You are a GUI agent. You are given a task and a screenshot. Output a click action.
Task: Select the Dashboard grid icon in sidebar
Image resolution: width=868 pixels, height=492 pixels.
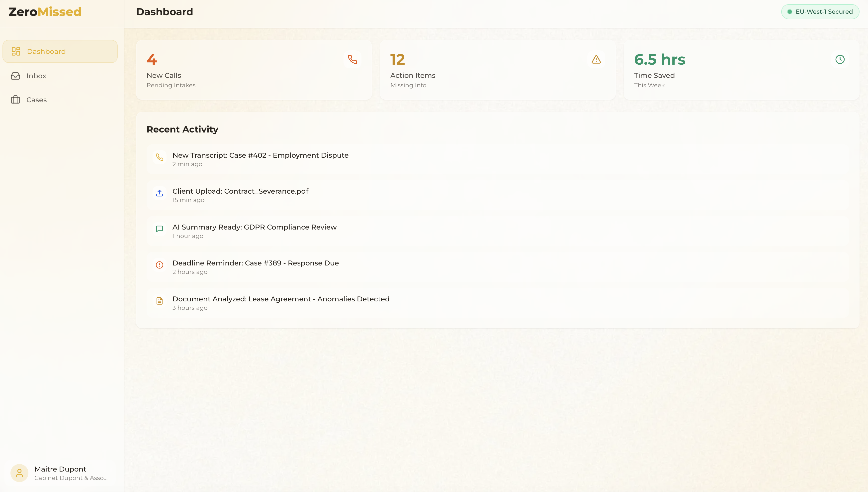[15, 51]
